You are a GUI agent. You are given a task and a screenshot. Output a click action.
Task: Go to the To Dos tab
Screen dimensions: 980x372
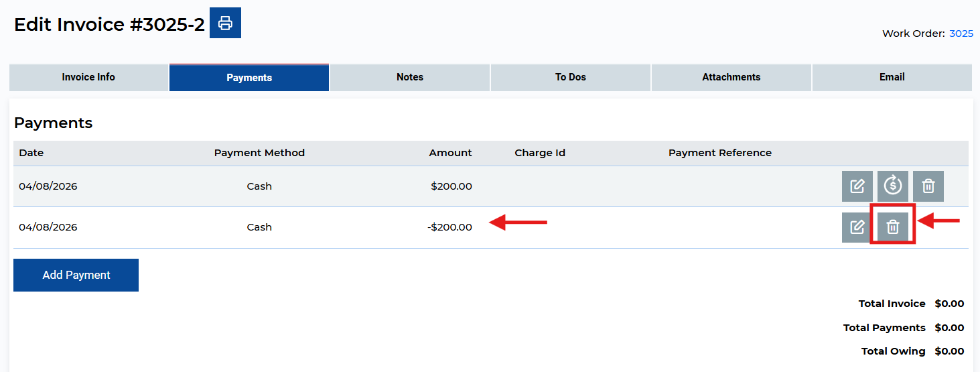[571, 78]
